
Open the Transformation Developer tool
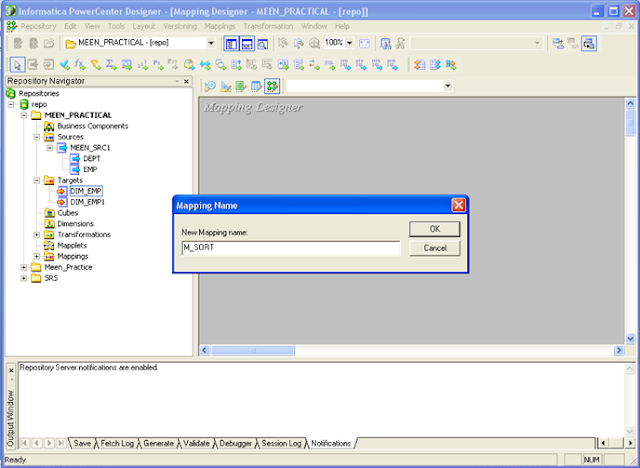(x=241, y=86)
